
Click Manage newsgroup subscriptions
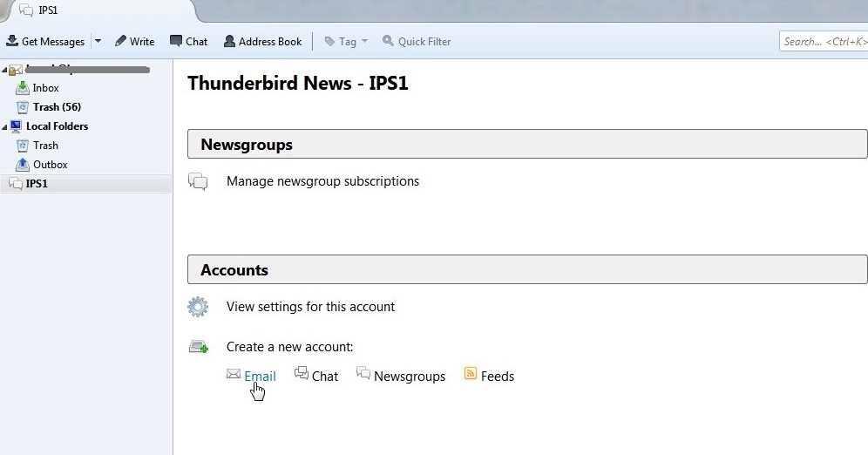pos(322,181)
